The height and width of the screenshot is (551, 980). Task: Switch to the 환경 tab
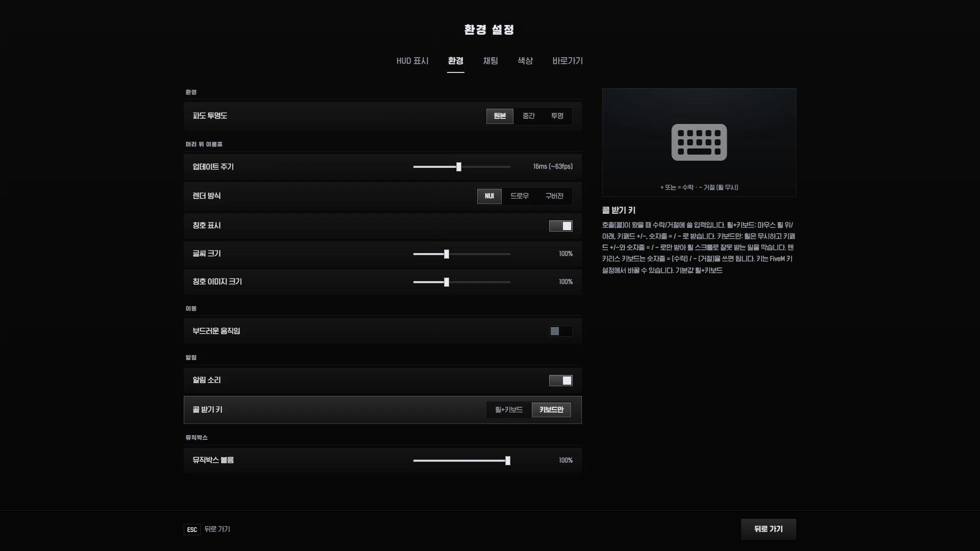(456, 61)
